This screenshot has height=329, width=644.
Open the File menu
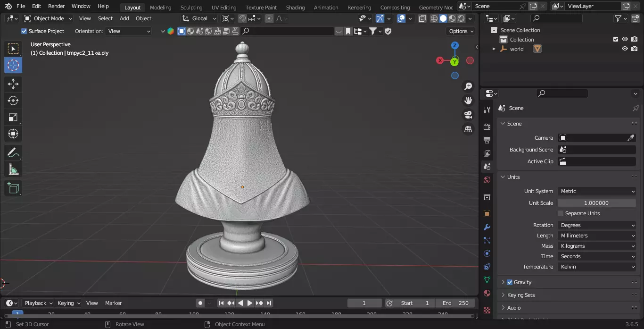click(x=21, y=6)
